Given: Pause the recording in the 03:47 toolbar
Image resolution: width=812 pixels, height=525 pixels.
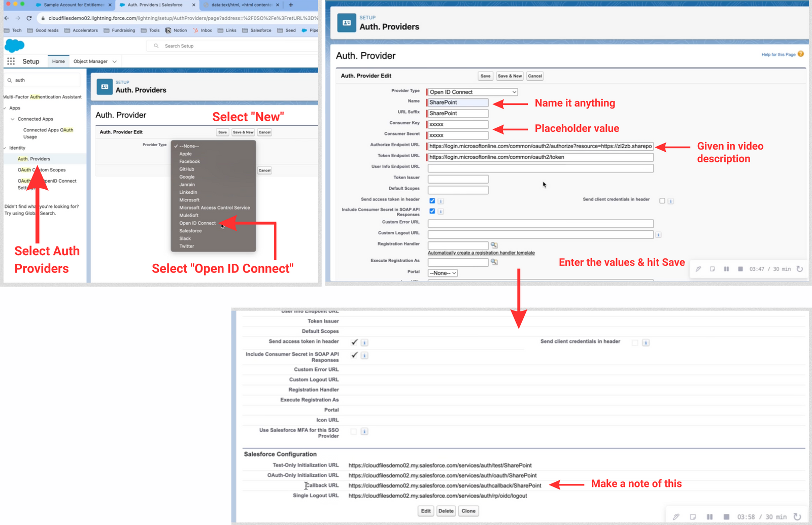Looking at the screenshot, I should pyautogui.click(x=726, y=269).
